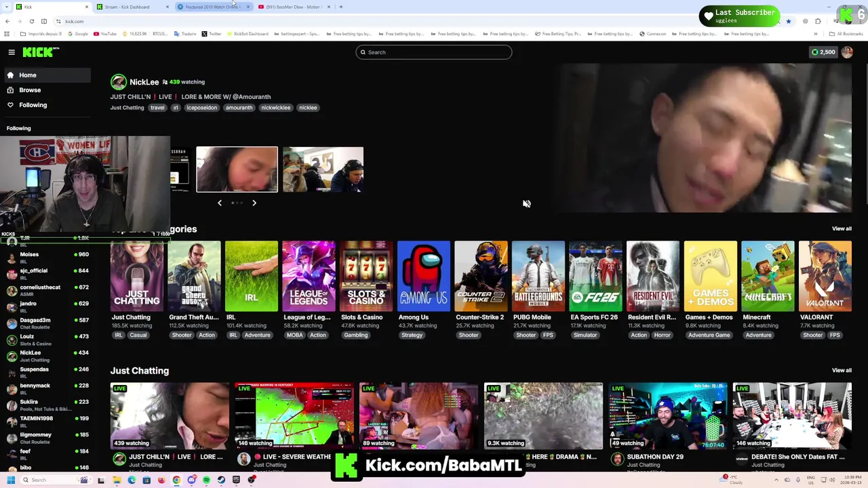The height and width of the screenshot is (488, 868).
Task: Go to the next featured stream
Action: click(x=254, y=203)
